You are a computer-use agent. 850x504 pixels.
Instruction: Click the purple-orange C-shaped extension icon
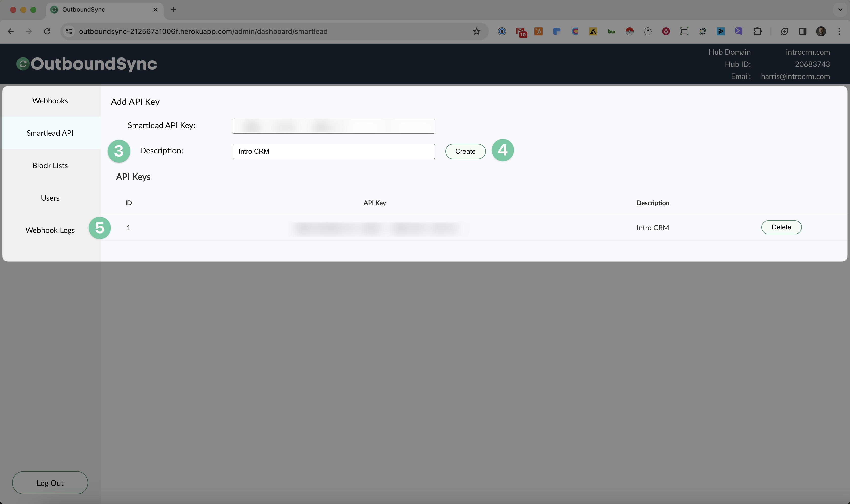click(575, 31)
